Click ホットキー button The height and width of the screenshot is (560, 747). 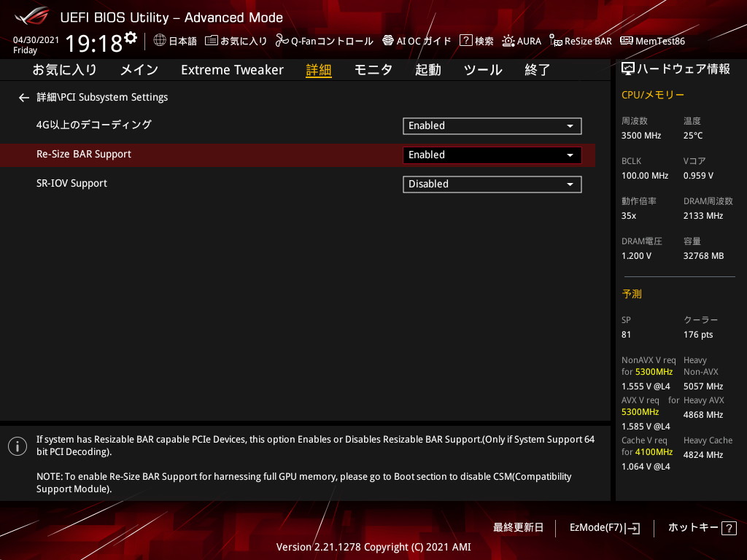[693, 528]
